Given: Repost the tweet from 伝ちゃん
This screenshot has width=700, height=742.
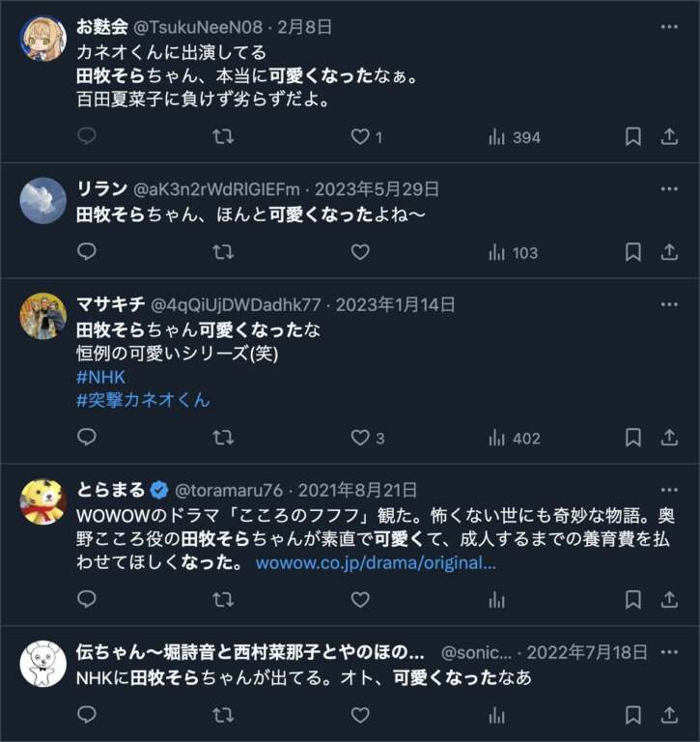Looking at the screenshot, I should point(223,715).
